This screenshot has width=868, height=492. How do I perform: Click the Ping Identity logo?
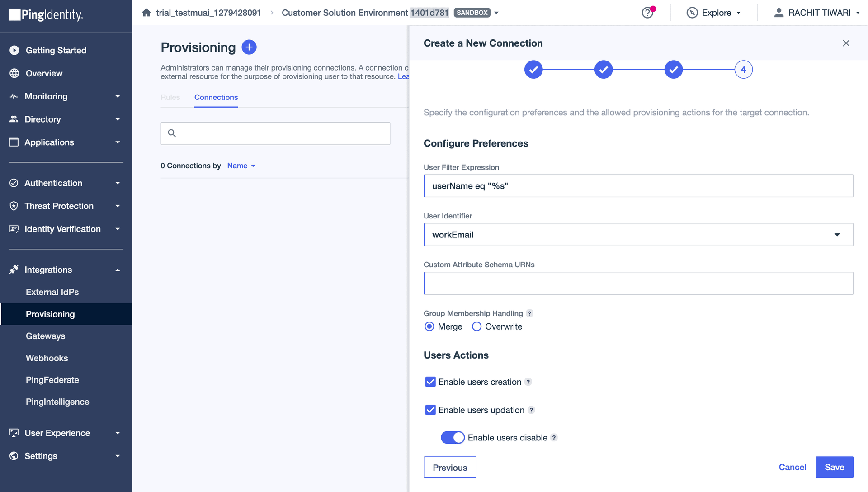click(x=45, y=15)
